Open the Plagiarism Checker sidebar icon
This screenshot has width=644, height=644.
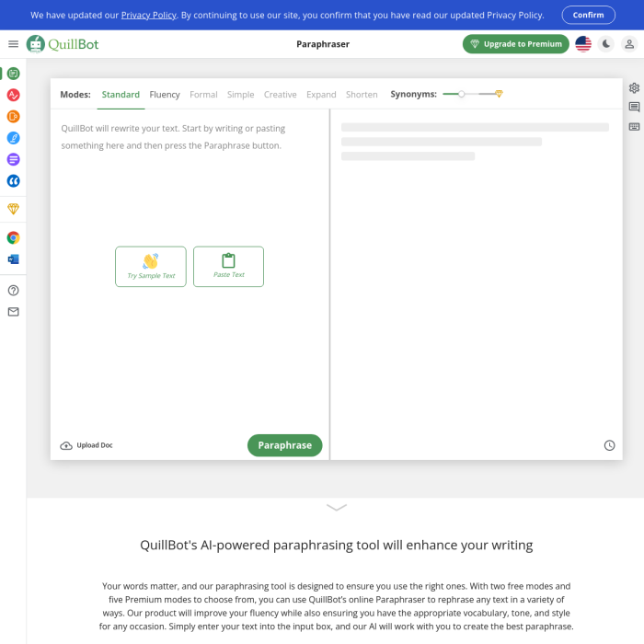pyautogui.click(x=13, y=116)
